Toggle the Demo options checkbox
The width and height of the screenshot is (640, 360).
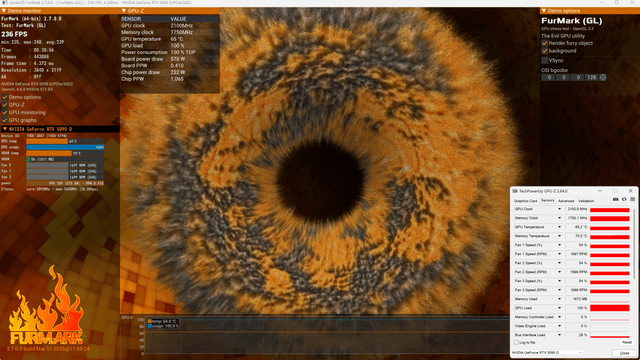[5, 97]
